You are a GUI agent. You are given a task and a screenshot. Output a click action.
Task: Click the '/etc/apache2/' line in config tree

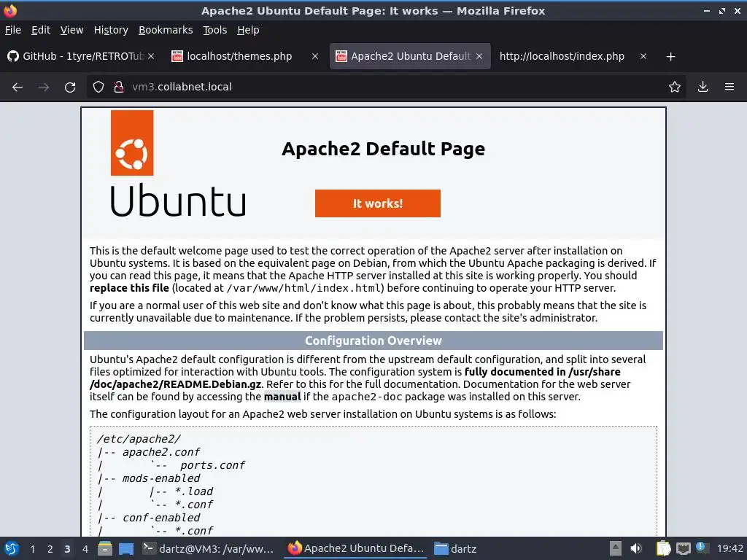[139, 439]
